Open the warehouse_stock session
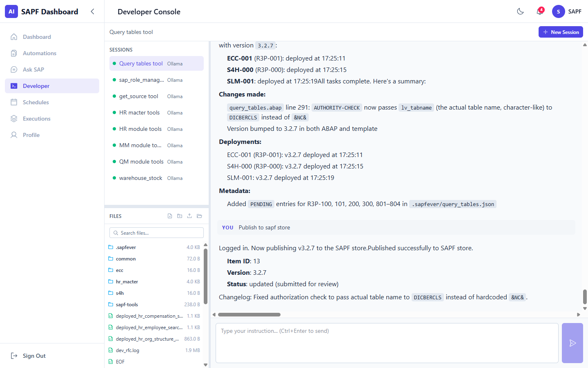The image size is (588, 368). [x=156, y=178]
